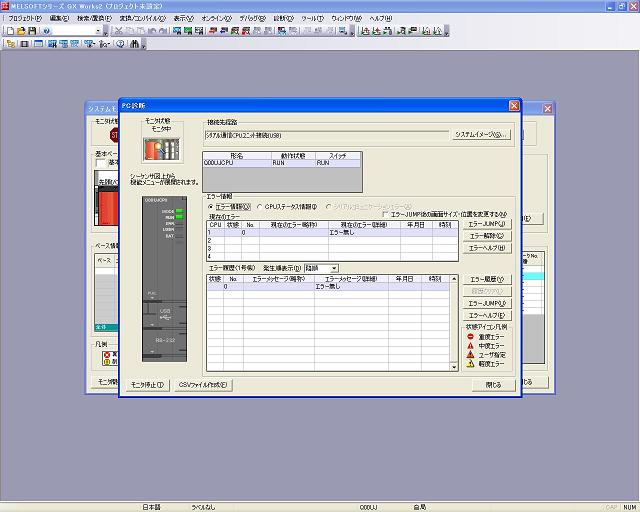Click the blue help question icon
This screenshot has height=512, width=640.
[x=46, y=31]
